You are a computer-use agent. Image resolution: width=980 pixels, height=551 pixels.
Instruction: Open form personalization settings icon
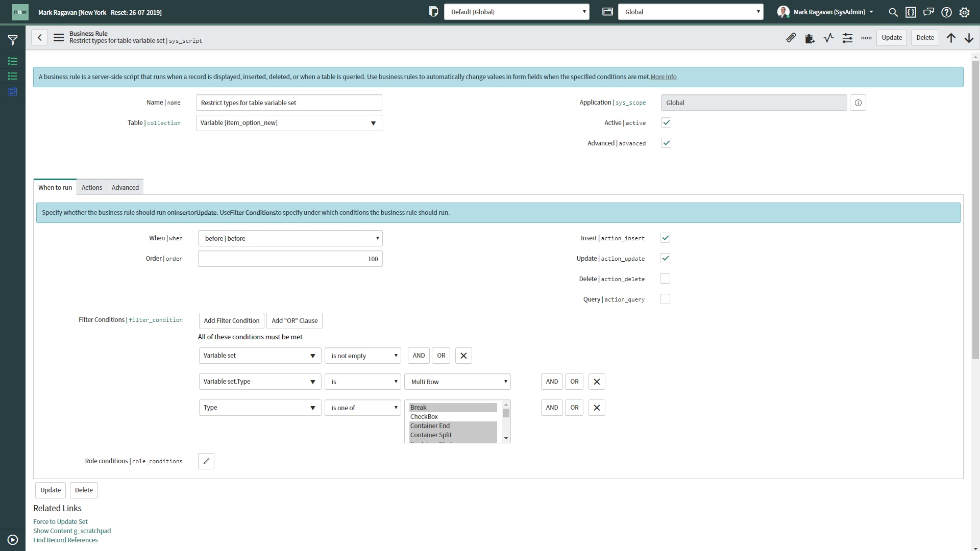click(x=848, y=38)
